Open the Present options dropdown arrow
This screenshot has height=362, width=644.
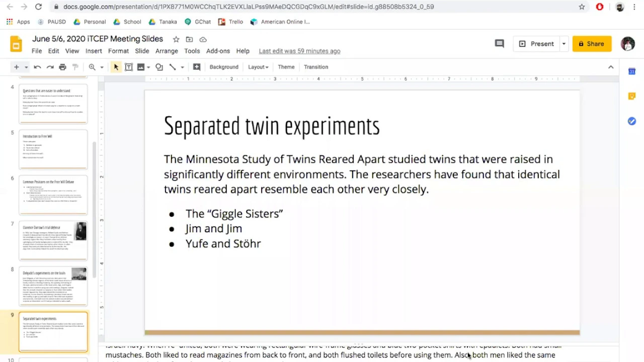coord(564,44)
